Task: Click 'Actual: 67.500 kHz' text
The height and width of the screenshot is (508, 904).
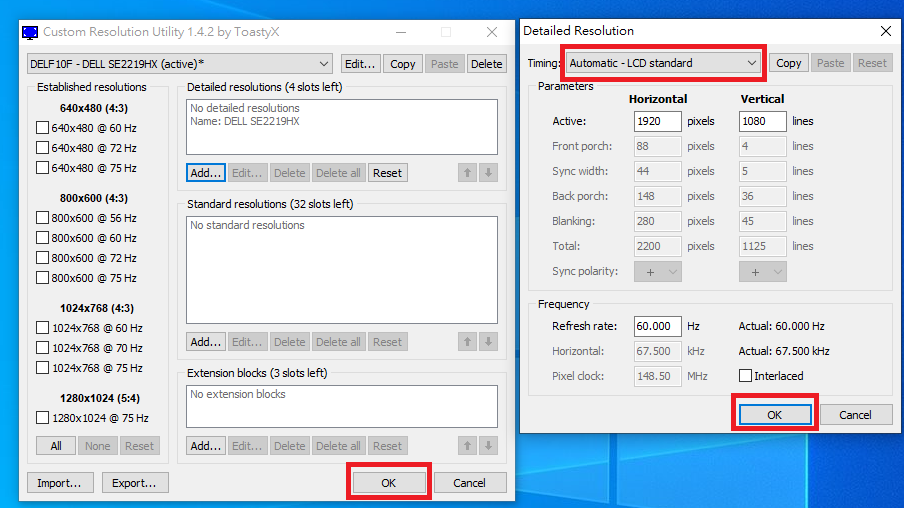Action: tap(784, 351)
